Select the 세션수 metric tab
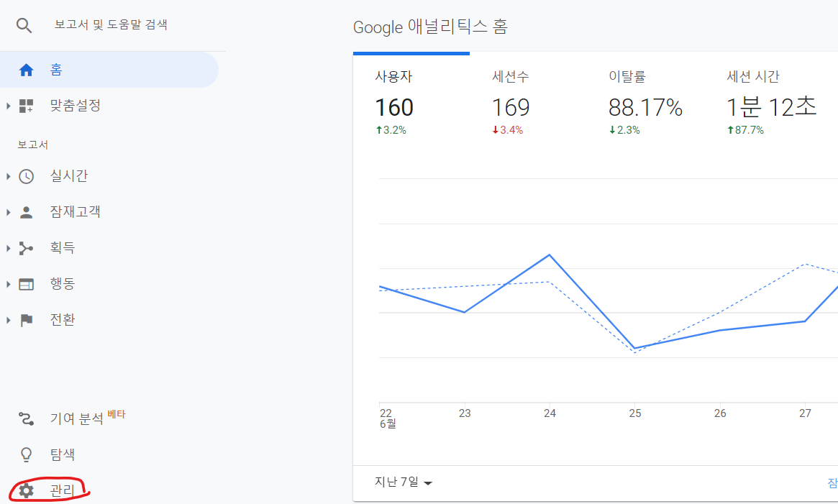838x504 pixels. click(x=511, y=76)
